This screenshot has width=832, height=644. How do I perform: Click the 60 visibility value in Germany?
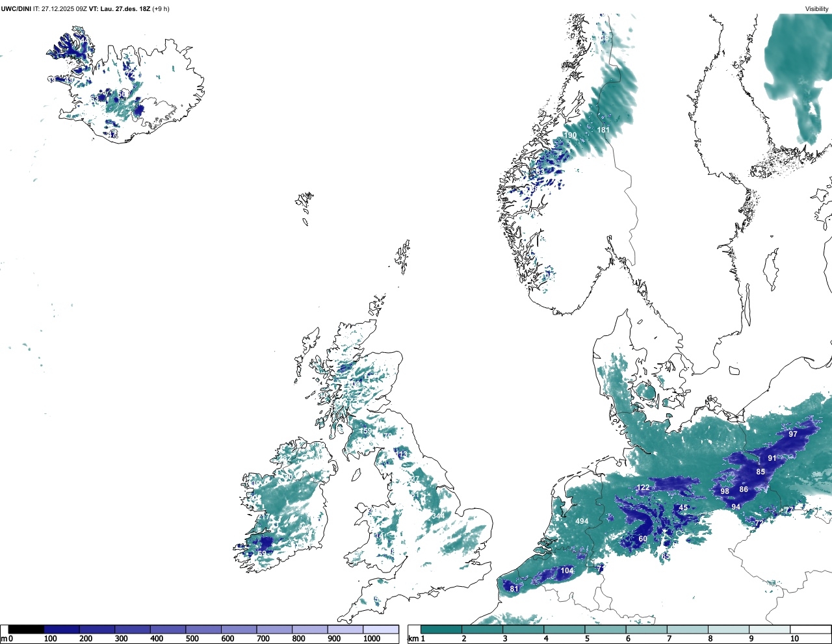[x=643, y=539]
